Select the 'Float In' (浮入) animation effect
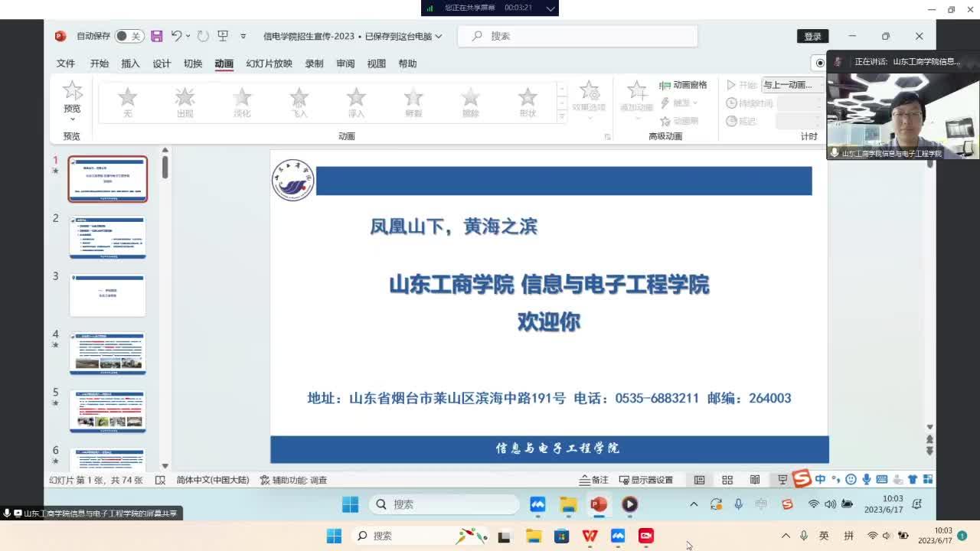 pyautogui.click(x=356, y=102)
